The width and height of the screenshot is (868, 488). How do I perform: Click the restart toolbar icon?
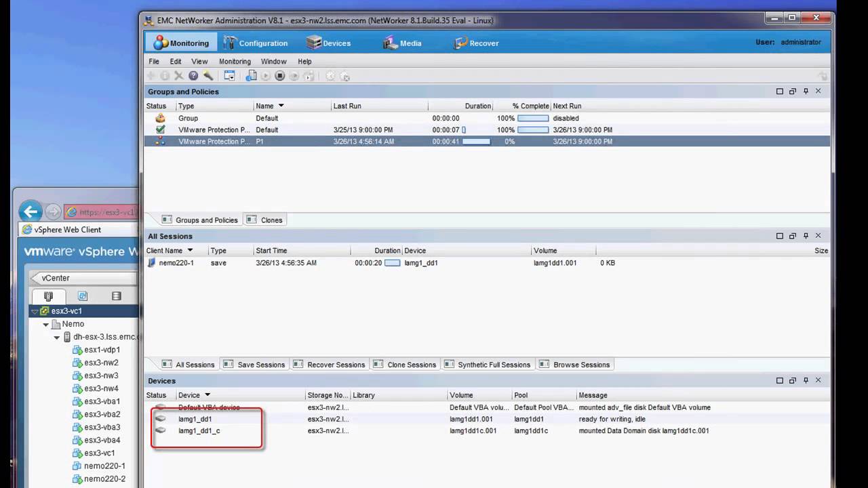click(x=294, y=76)
